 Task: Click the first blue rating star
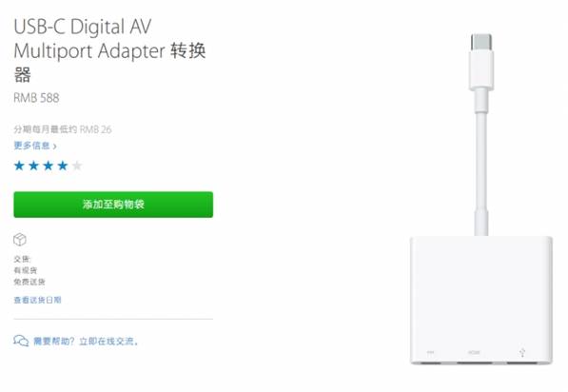(19, 166)
